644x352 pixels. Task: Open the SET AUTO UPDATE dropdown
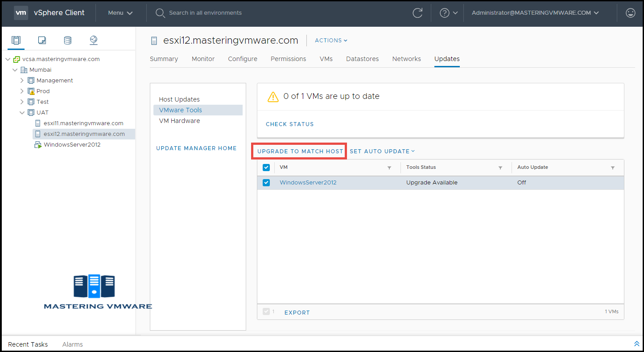(x=382, y=151)
